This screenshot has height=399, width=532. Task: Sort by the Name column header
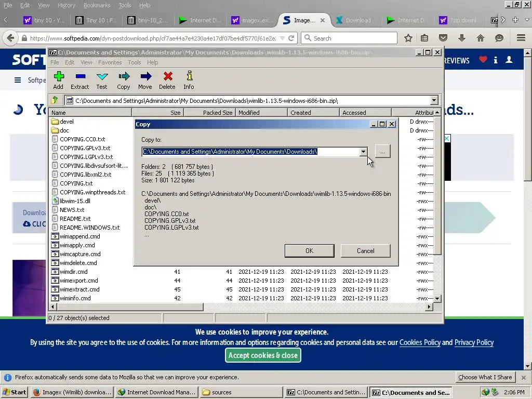90,113
